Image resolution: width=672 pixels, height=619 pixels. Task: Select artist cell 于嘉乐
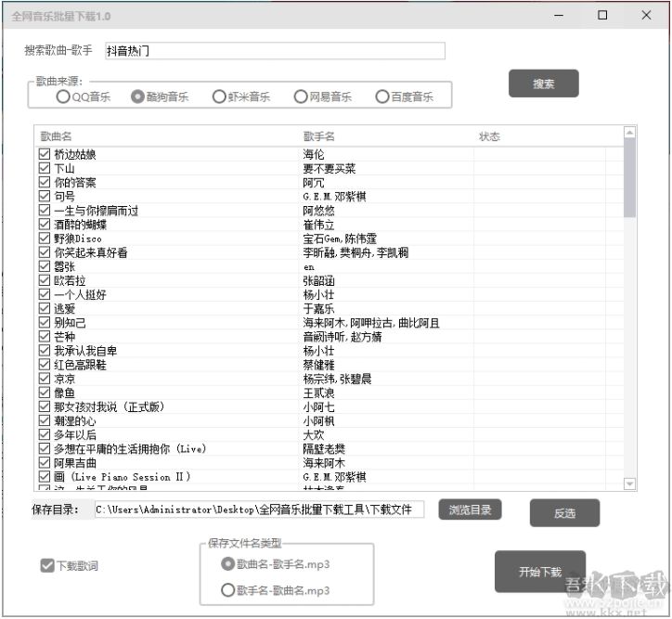click(x=318, y=308)
